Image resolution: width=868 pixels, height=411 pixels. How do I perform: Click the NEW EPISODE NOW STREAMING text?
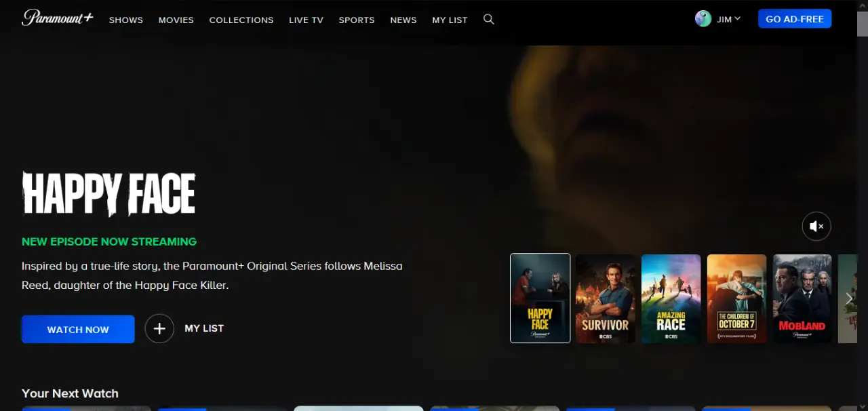109,241
